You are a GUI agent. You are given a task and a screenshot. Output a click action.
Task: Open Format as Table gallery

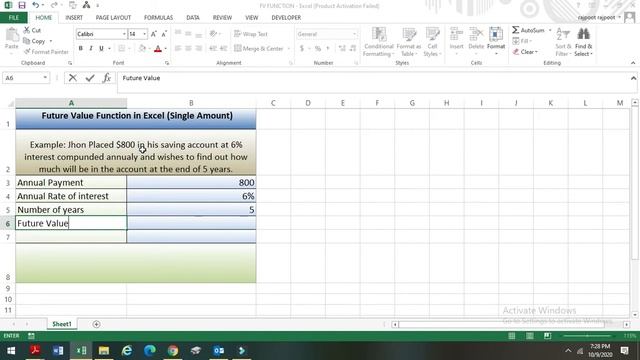click(408, 42)
